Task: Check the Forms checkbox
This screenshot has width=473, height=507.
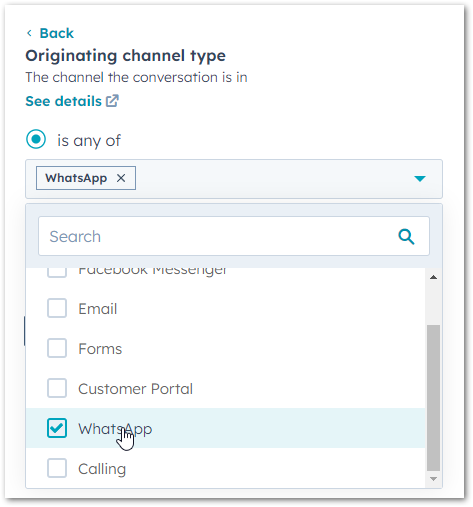Action: [x=57, y=348]
